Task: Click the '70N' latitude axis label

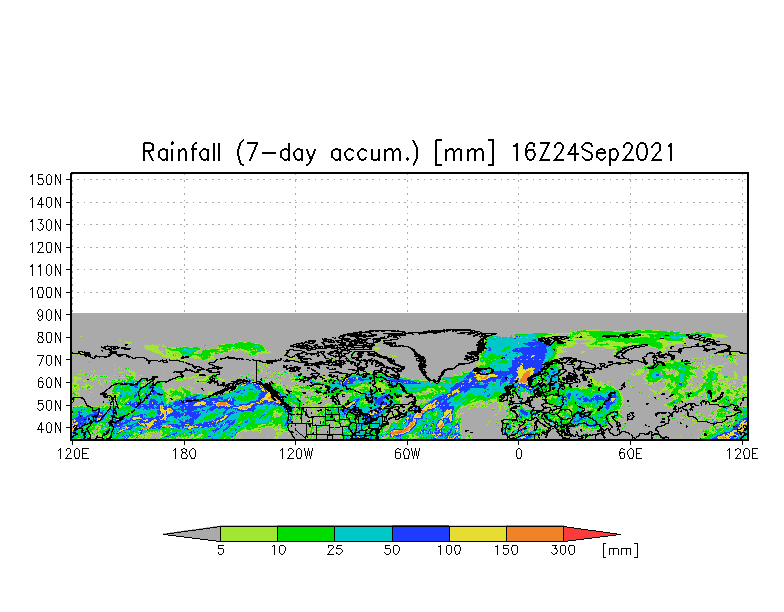Action: click(50, 360)
